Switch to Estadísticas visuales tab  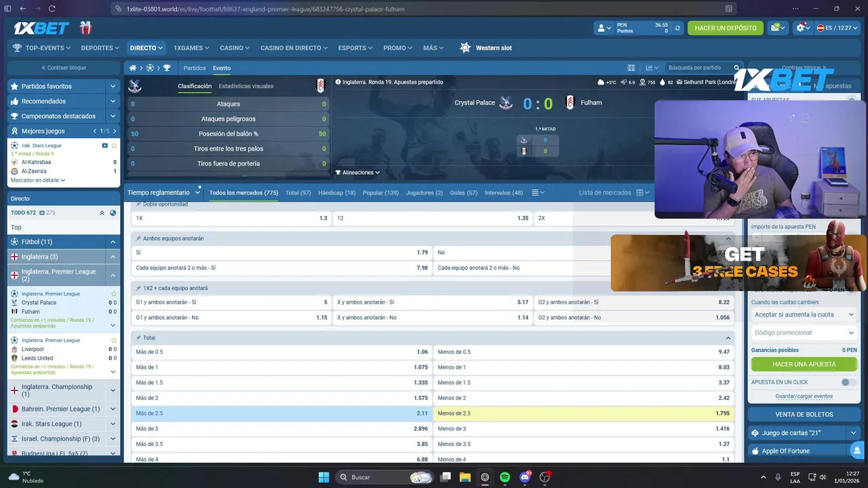coord(246,86)
